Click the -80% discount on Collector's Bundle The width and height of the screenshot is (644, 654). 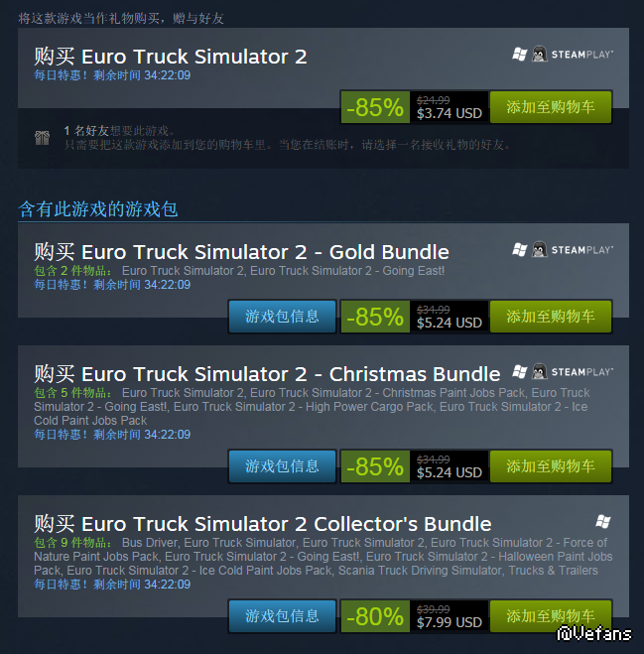coord(375,616)
